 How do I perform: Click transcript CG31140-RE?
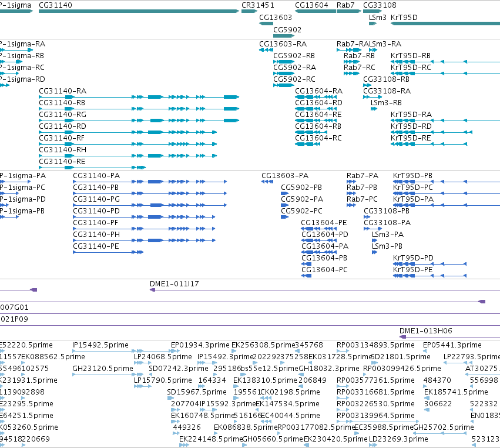coord(92,168)
